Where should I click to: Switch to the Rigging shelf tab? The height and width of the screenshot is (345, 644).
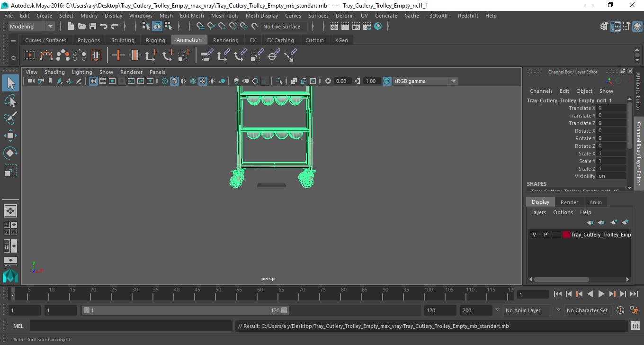tap(155, 40)
